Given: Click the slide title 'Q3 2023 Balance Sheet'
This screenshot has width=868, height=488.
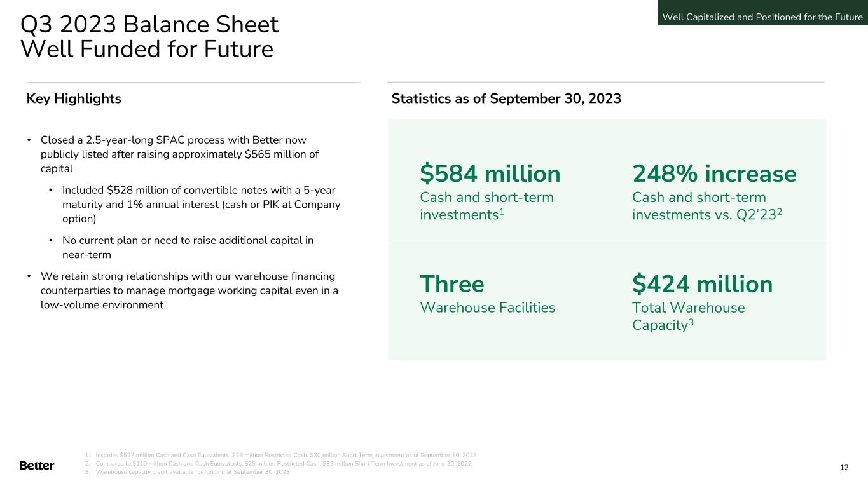Looking at the screenshot, I should tap(149, 25).
